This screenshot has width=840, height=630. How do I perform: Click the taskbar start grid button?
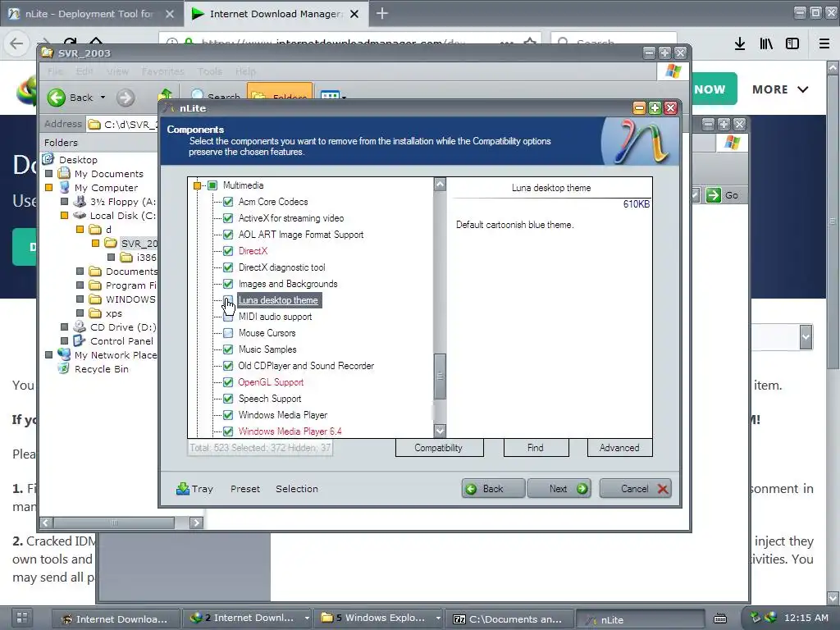tap(22, 618)
